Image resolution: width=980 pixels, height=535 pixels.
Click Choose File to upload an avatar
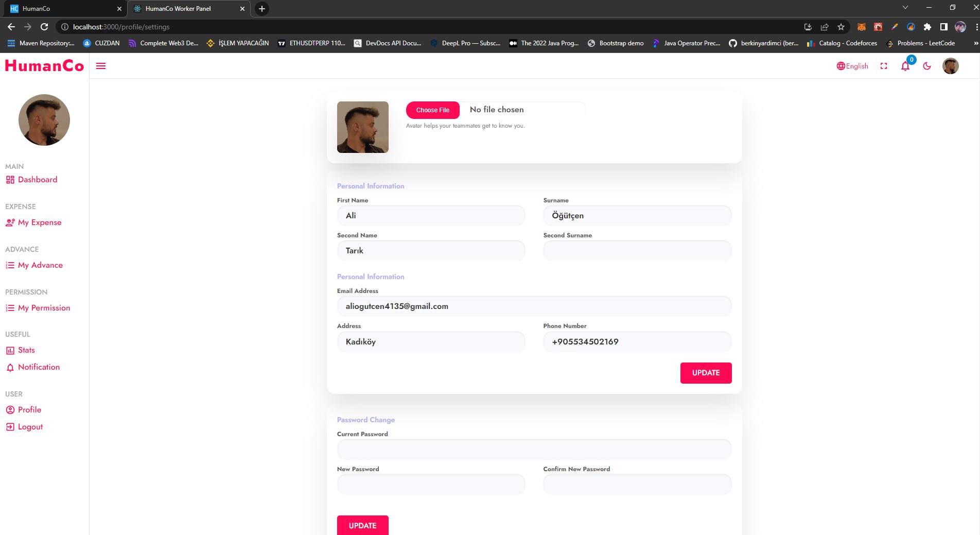432,110
